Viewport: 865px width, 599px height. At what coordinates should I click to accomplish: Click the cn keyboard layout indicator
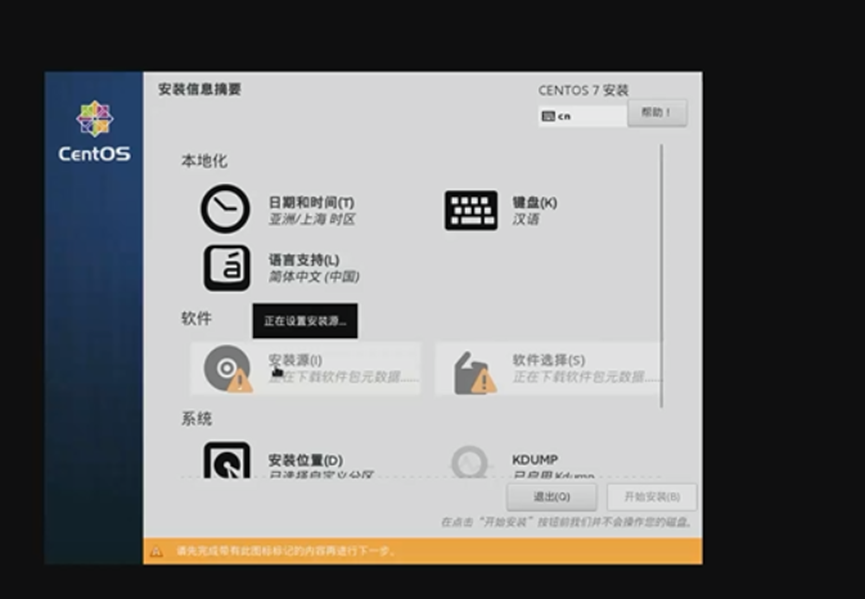coord(583,116)
